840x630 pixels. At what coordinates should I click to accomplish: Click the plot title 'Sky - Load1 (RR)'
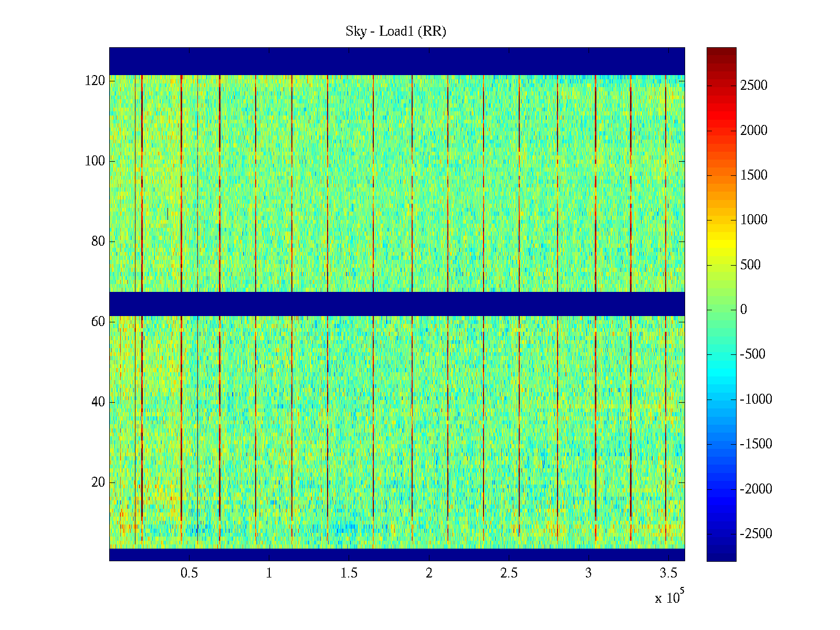396,31
